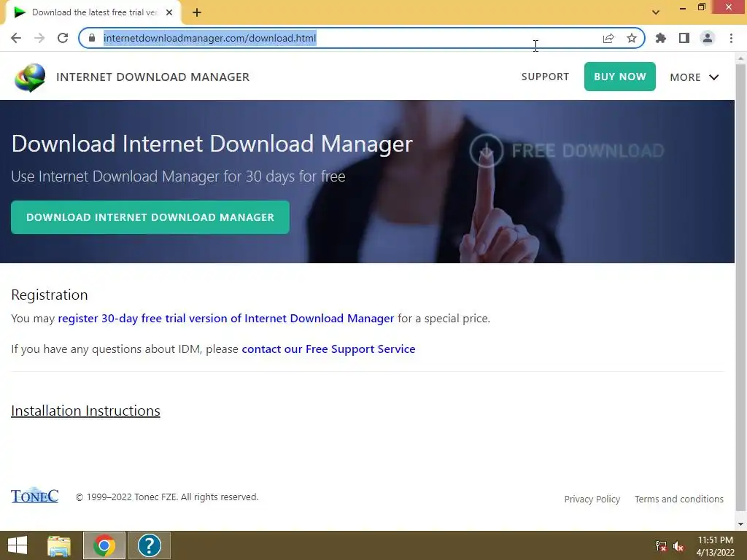Bookmark this tab with the star
The width and height of the screenshot is (747, 560).
(632, 38)
